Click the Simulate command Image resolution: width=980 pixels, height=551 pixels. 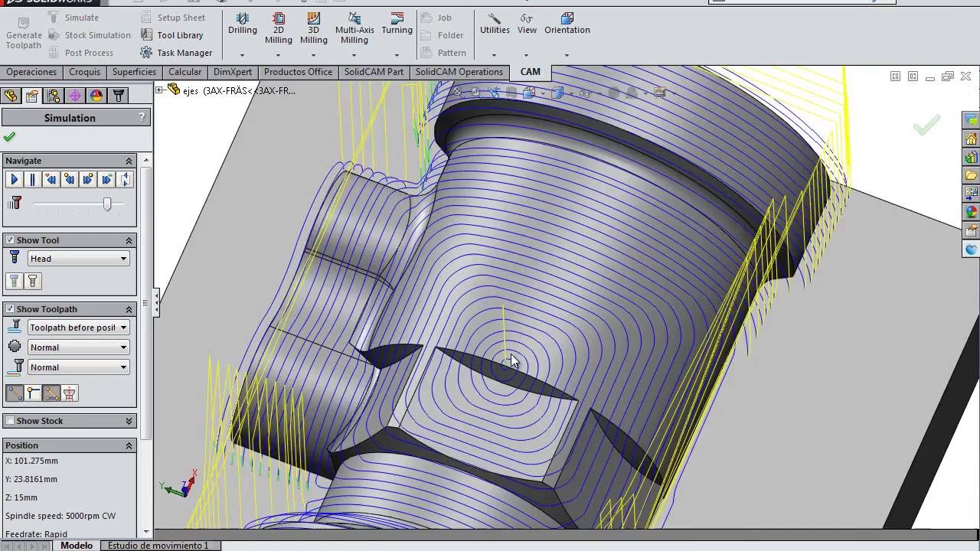coord(73,18)
